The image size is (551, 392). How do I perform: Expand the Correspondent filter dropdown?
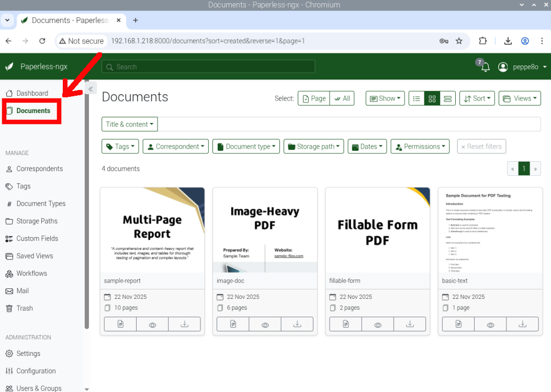[x=175, y=146]
